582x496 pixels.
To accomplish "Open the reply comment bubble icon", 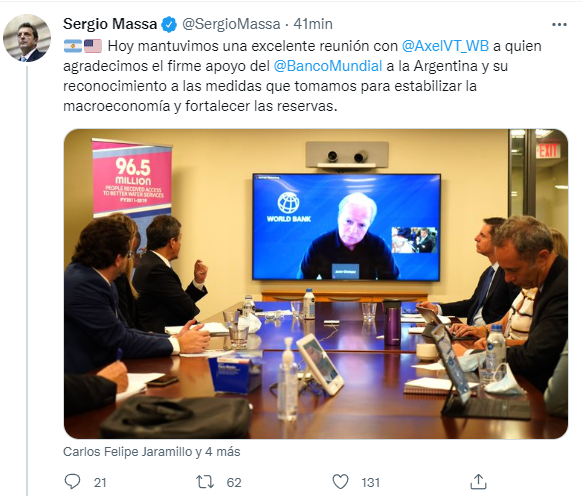I will pyautogui.click(x=72, y=482).
